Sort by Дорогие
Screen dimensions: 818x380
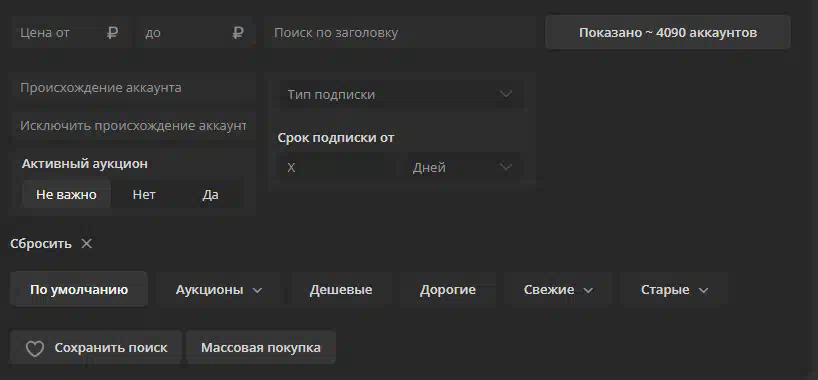(448, 290)
